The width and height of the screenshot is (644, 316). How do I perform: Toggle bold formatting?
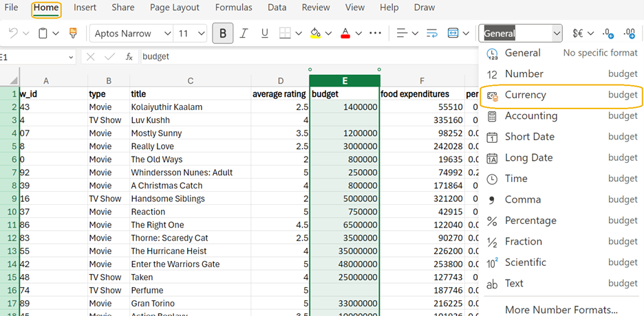[x=222, y=33]
